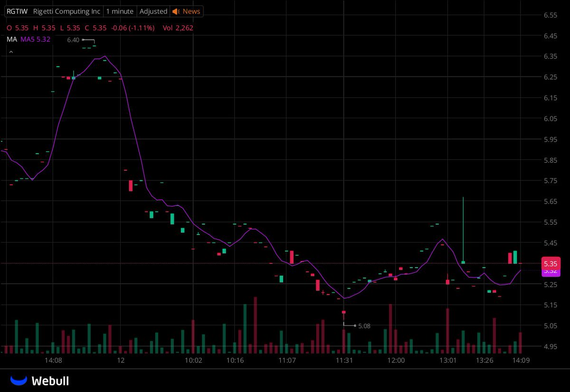Click the News speaker icon

175,11
